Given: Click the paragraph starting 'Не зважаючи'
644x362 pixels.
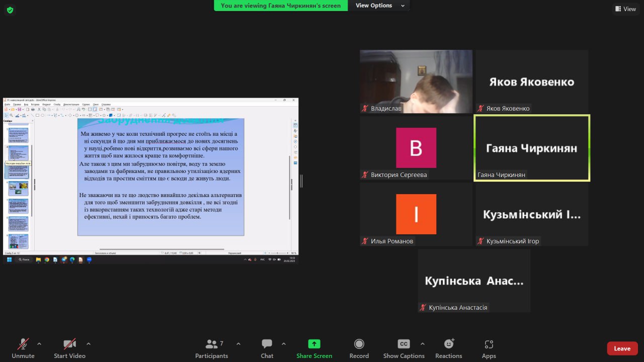Looking at the screenshot, I should click(160, 206).
